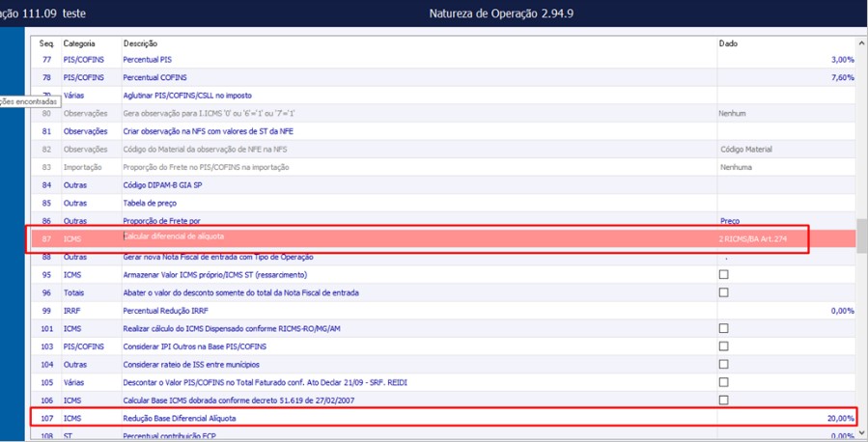Click the Seq. column header
Image resolution: width=868 pixels, height=442 pixels.
(46, 43)
